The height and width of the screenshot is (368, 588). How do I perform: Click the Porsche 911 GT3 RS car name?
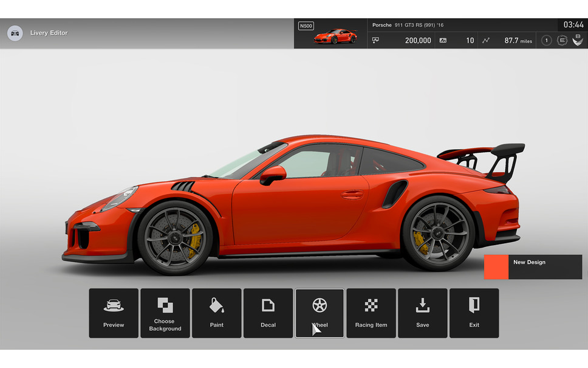tap(408, 25)
